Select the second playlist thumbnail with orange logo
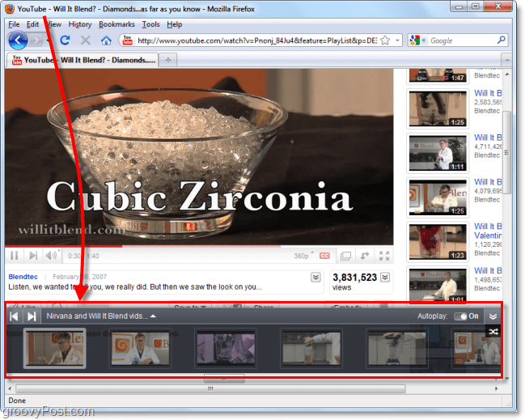The image size is (525, 420). click(141, 348)
